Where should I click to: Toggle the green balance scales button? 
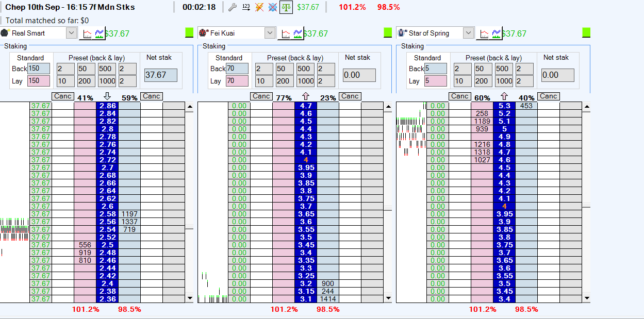[286, 7]
